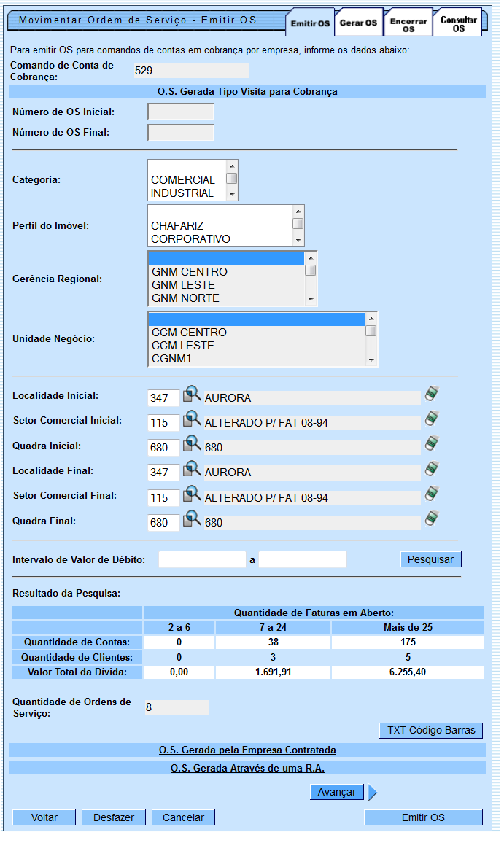Open search for Localidade Final
Screen dimensions: 504x843
point(191,469)
